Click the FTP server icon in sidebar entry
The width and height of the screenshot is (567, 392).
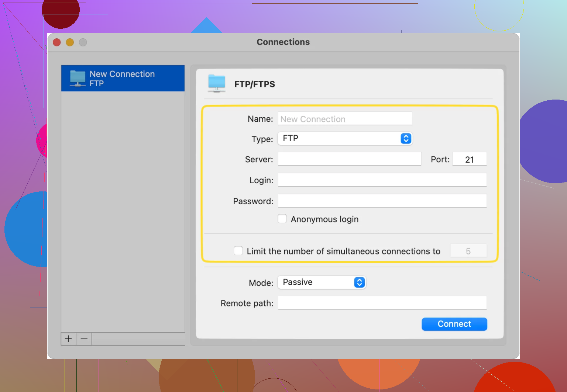pos(78,78)
